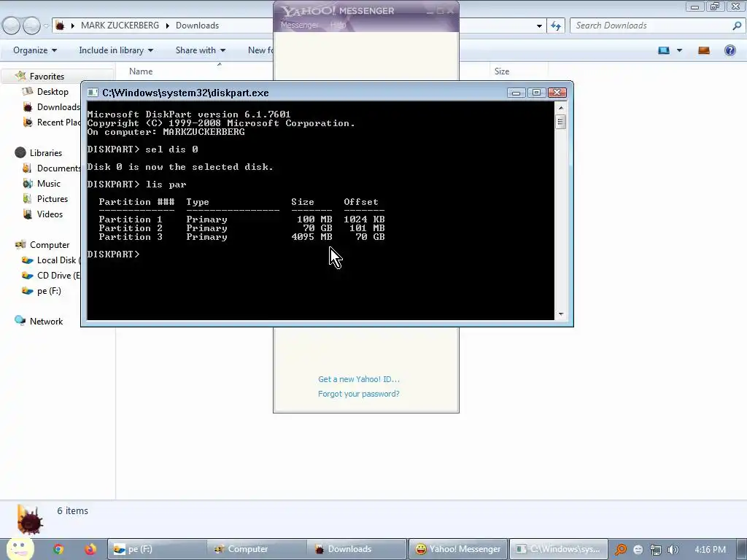Open address bar history dropdown arrow

539,26
